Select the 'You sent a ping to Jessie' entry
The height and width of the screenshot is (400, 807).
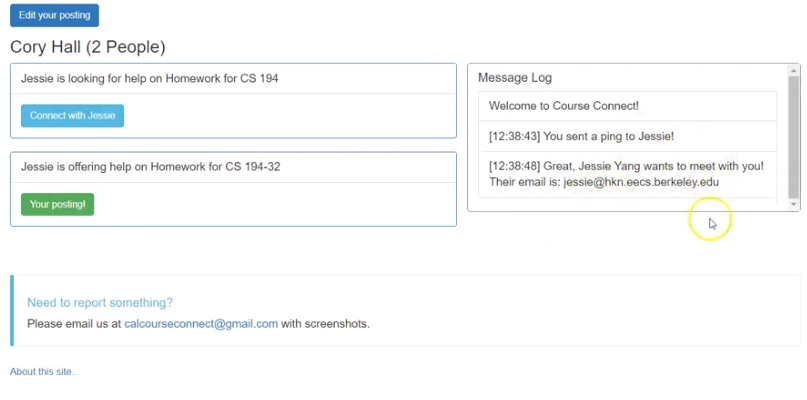tap(627, 136)
